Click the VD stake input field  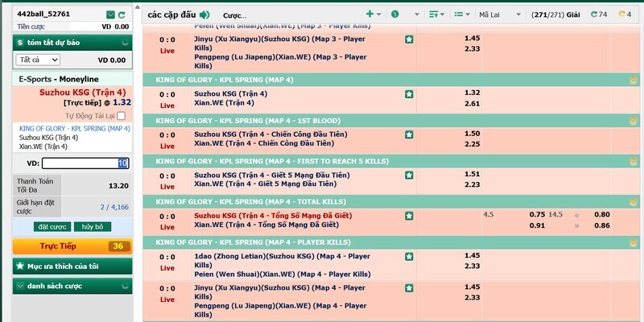(x=85, y=163)
